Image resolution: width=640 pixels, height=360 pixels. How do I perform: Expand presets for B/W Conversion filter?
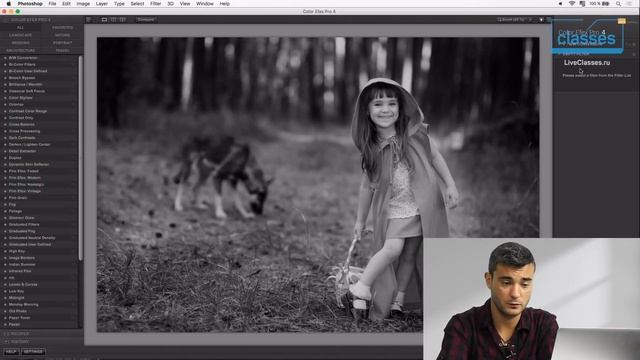tap(5, 58)
